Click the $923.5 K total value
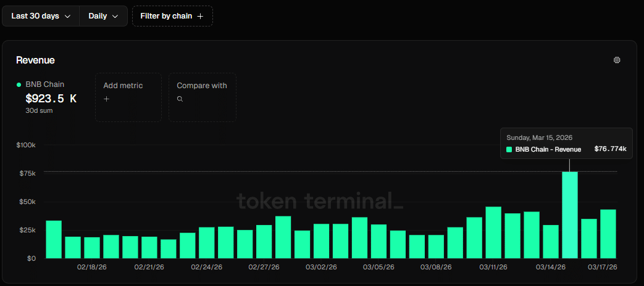Image resolution: width=644 pixels, height=286 pixels. (51, 99)
